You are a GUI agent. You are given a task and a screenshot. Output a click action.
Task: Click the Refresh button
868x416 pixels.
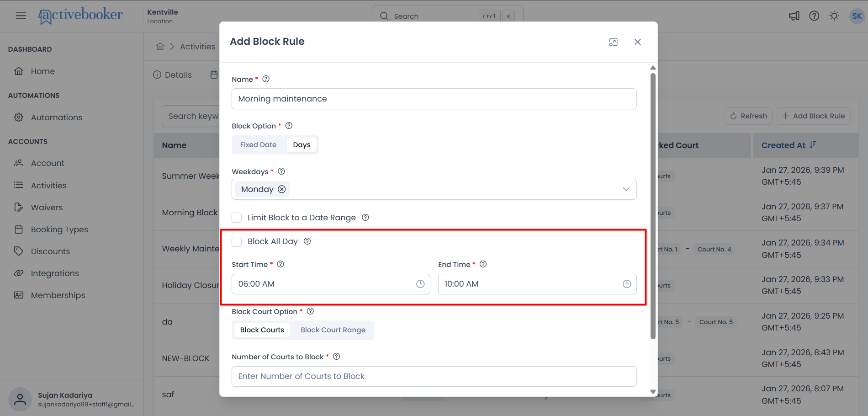[x=748, y=116]
